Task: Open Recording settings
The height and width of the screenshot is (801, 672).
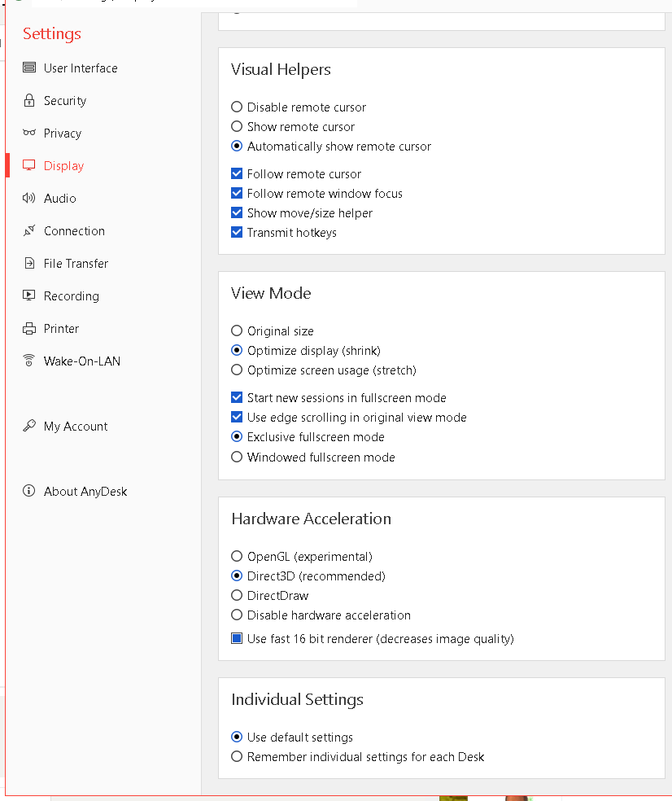Action: (71, 296)
